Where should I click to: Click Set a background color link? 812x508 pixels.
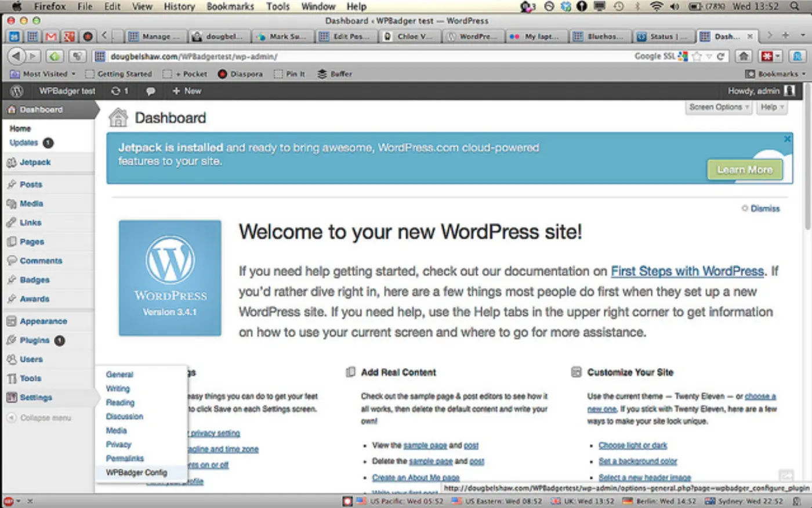(x=638, y=461)
